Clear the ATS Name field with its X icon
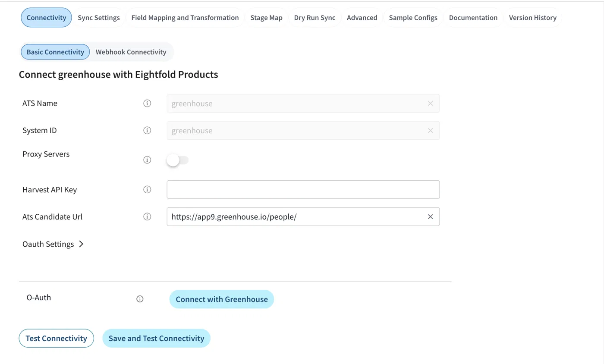The width and height of the screenshot is (604, 364). (430, 104)
